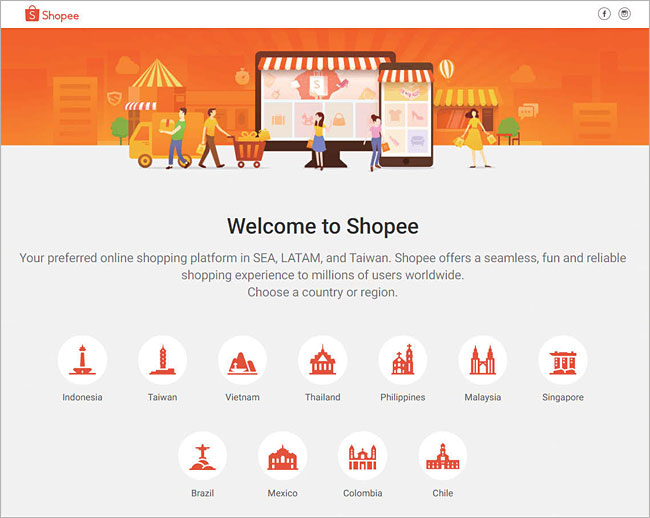
Task: Click the 'Choose a country or region.' text
Action: 323,292
